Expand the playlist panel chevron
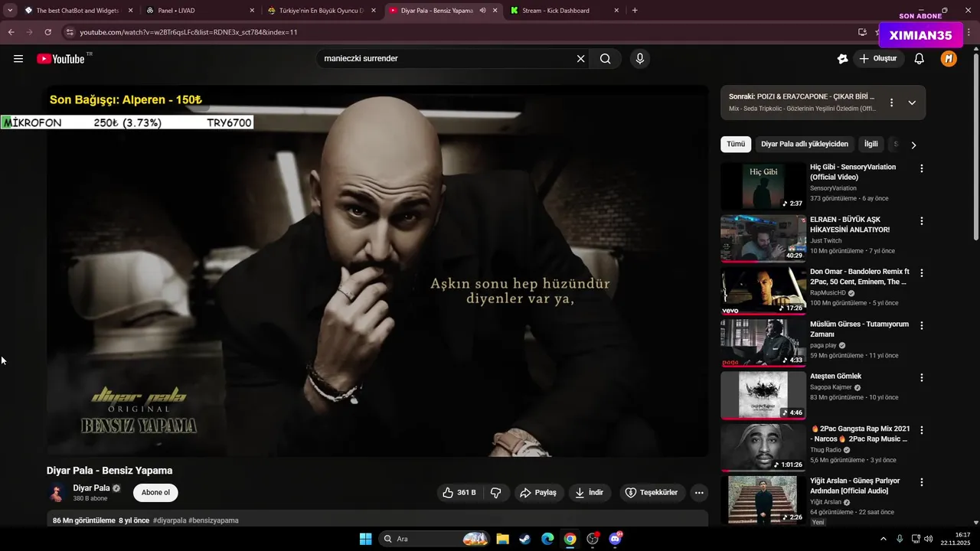Screen dimensions: 980x551 [912, 103]
